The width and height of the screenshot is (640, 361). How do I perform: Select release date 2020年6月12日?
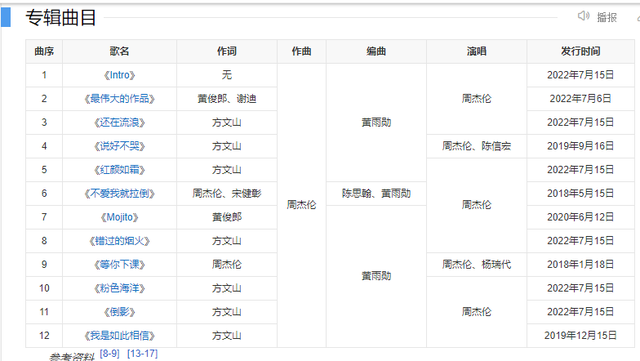coord(580,217)
